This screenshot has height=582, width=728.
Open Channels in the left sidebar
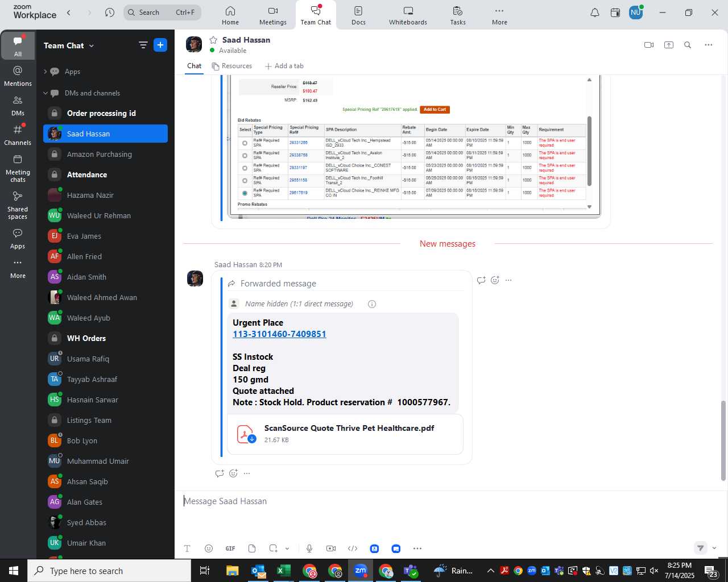18,135
